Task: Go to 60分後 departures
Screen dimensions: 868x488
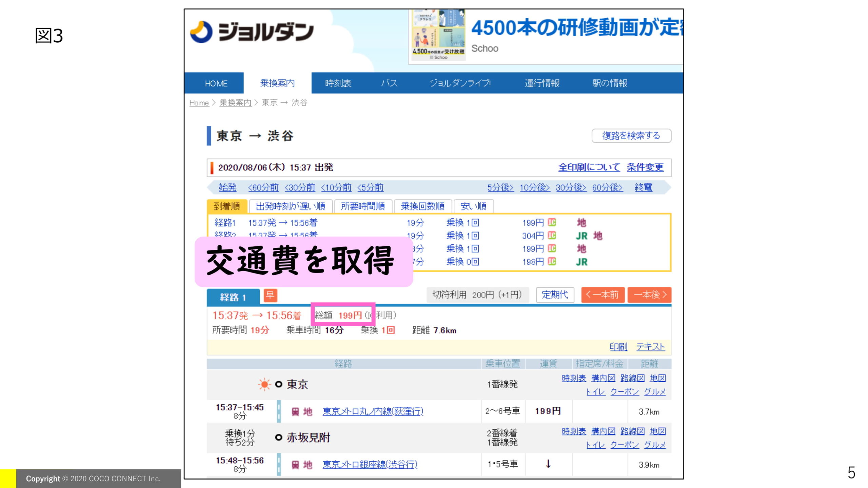Action: pyautogui.click(x=607, y=187)
